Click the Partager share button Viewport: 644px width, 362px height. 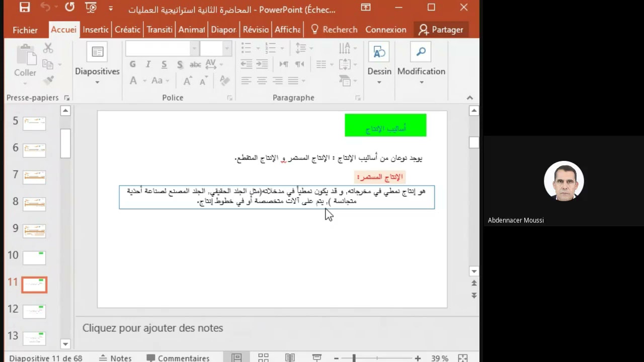[x=441, y=30]
